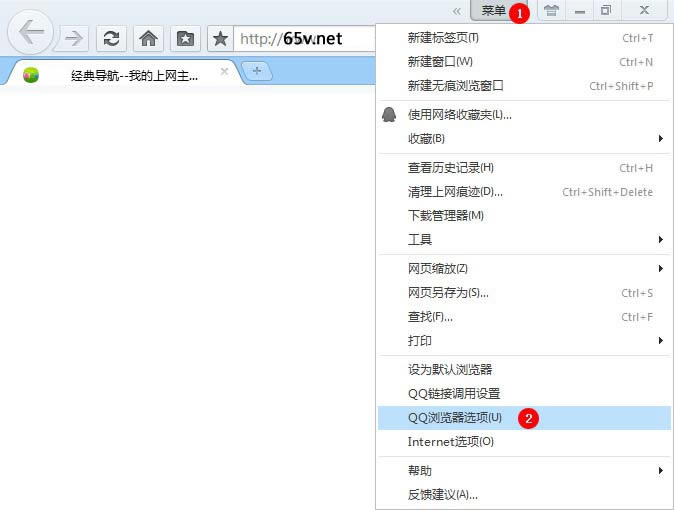674x510 pixels.
Task: Open the homepage via the house icon
Action: 148,39
